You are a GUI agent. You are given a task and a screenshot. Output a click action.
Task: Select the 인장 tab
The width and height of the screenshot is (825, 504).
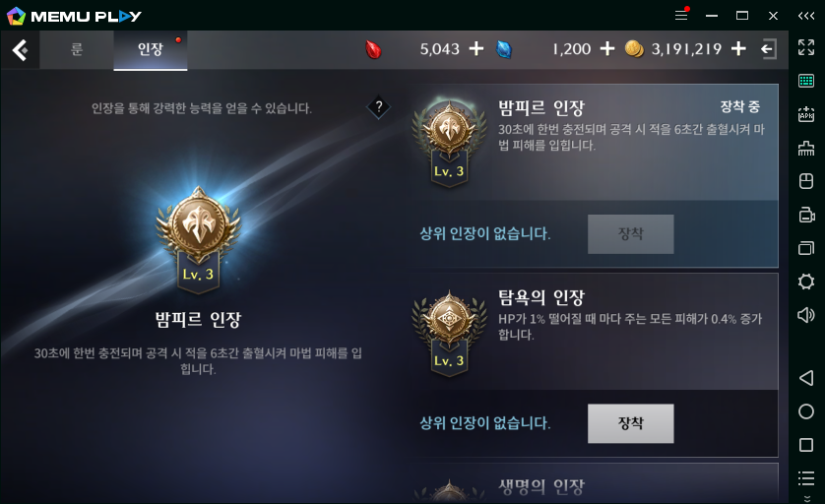click(151, 49)
